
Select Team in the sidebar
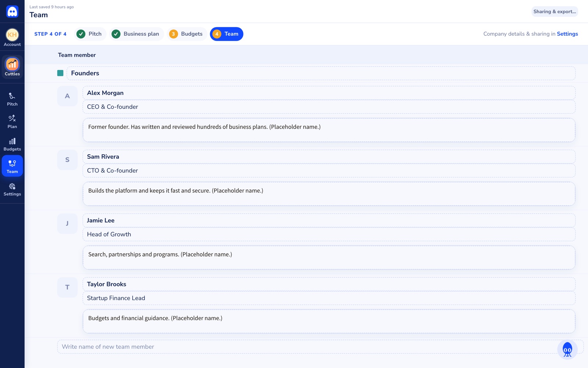tap(12, 166)
